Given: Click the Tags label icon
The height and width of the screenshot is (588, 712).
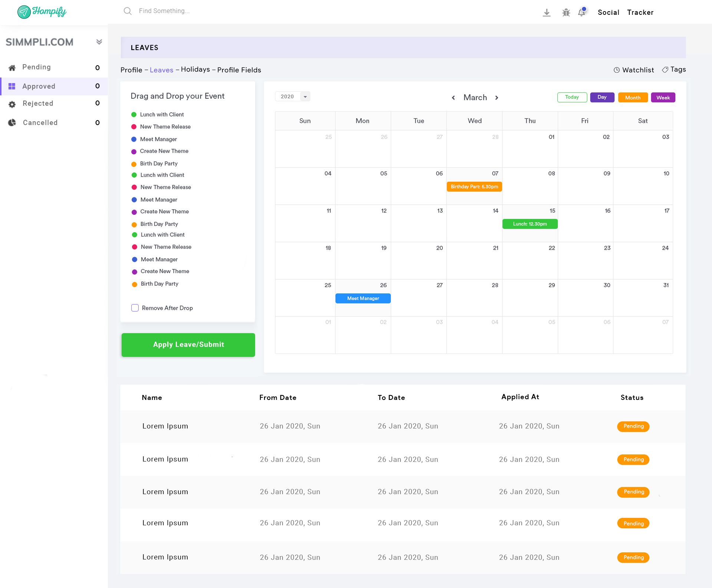Looking at the screenshot, I should (665, 70).
